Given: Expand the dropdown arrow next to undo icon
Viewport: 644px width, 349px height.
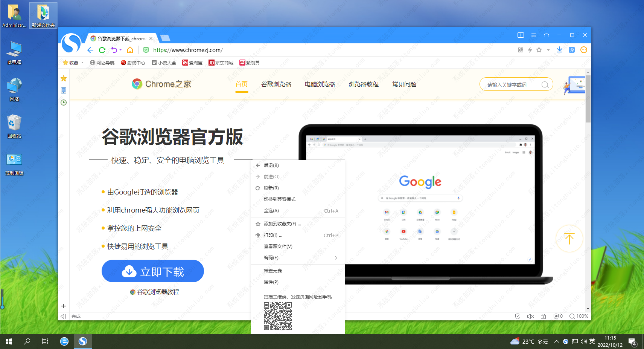Looking at the screenshot, I should 120,50.
